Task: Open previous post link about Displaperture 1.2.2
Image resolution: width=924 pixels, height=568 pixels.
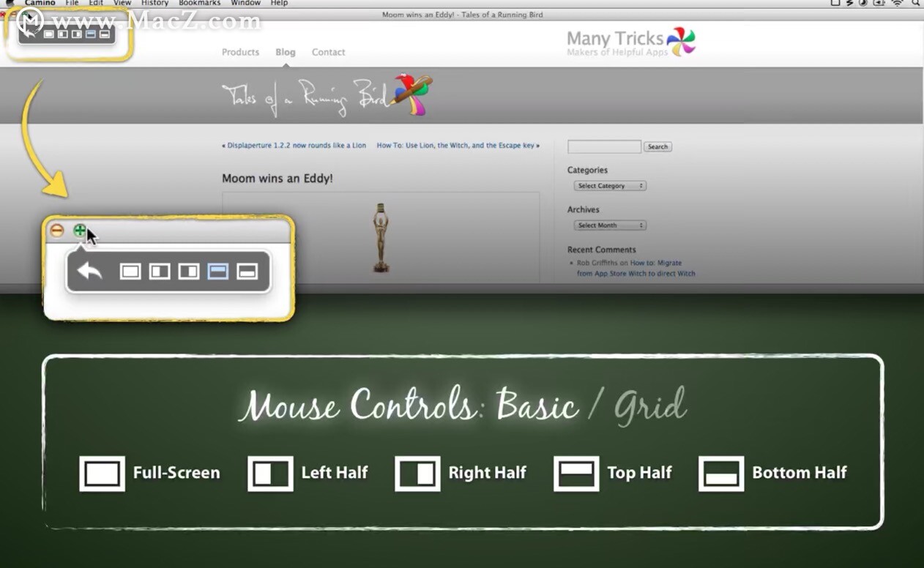Action: pyautogui.click(x=294, y=146)
